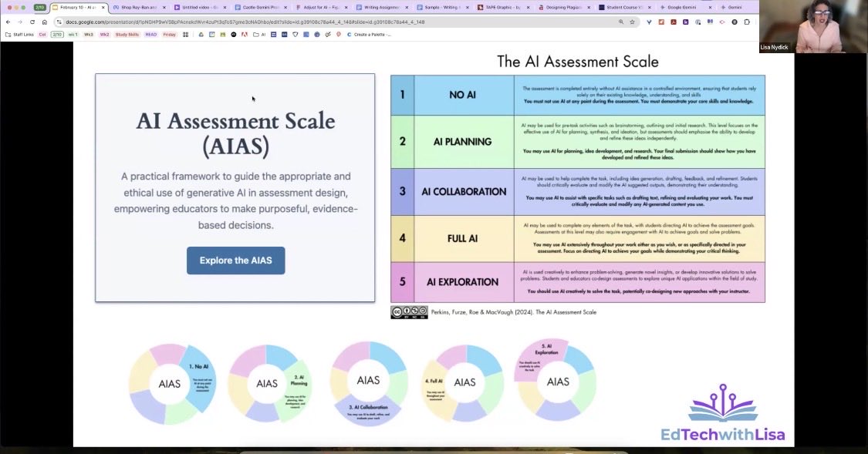Switch to the Shop Ray-Ban tab
The image size is (868, 454).
pos(138,7)
